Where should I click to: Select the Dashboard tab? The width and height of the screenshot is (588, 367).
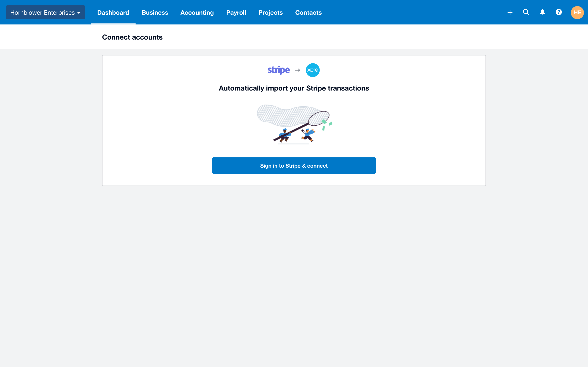click(x=113, y=12)
